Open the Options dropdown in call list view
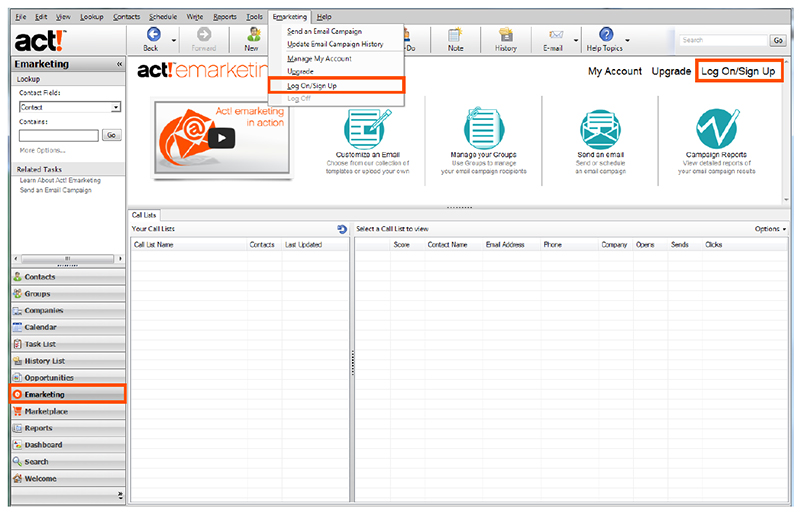Screen dimensions: 800x513 click(x=770, y=229)
